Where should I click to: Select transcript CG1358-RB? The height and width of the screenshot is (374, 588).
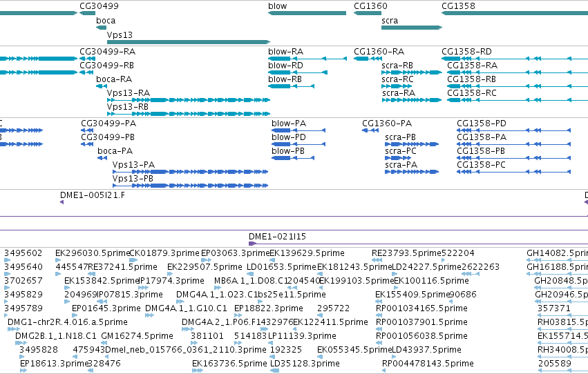(518, 86)
